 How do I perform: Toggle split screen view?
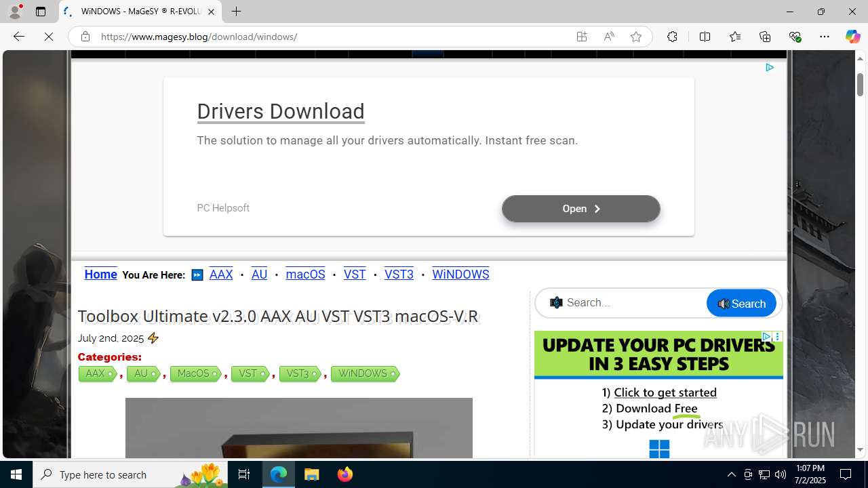tap(705, 37)
